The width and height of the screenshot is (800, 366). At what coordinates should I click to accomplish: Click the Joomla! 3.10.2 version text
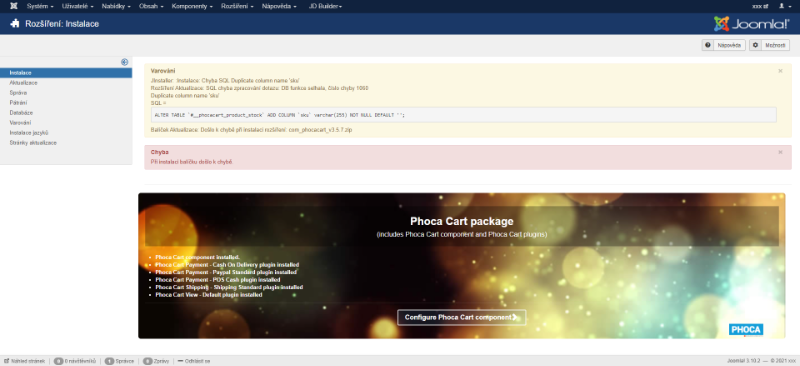point(743,361)
